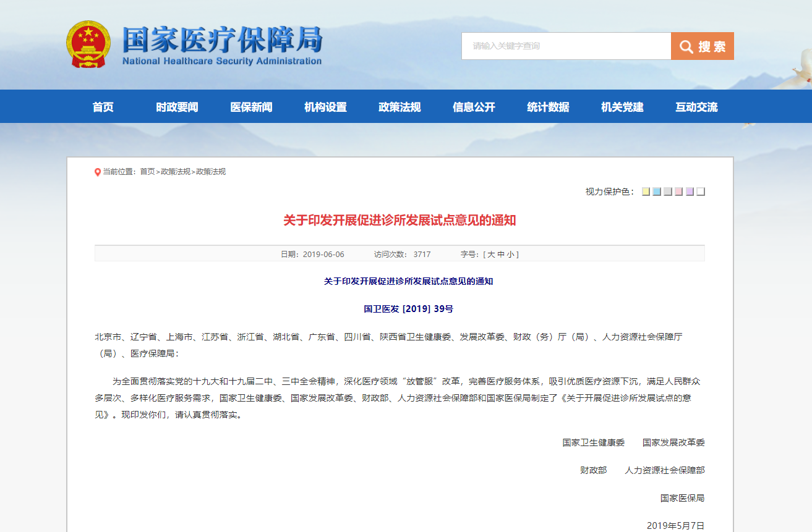812x532 pixels.
Task: Click the date text 2019-06-06
Action: pos(323,255)
